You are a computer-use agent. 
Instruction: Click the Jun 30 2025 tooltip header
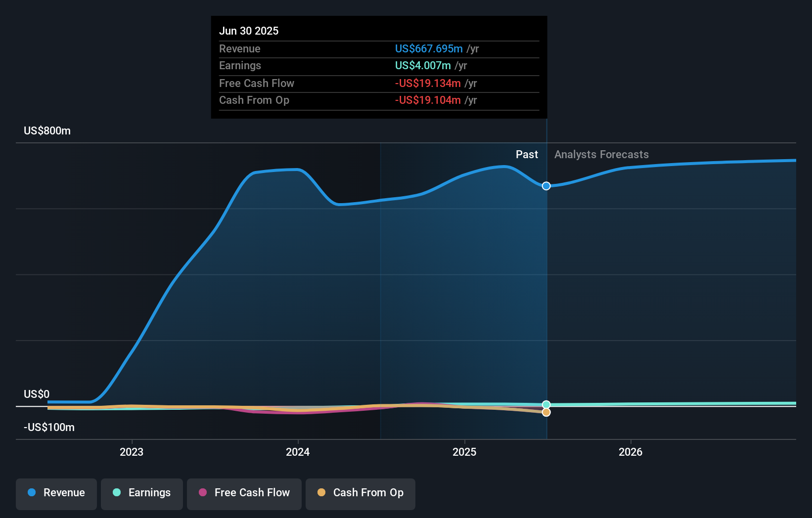tap(249, 31)
